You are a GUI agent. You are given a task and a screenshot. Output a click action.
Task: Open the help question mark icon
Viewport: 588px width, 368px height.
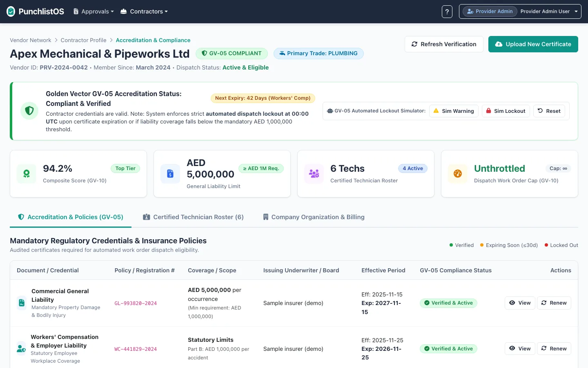[447, 11]
